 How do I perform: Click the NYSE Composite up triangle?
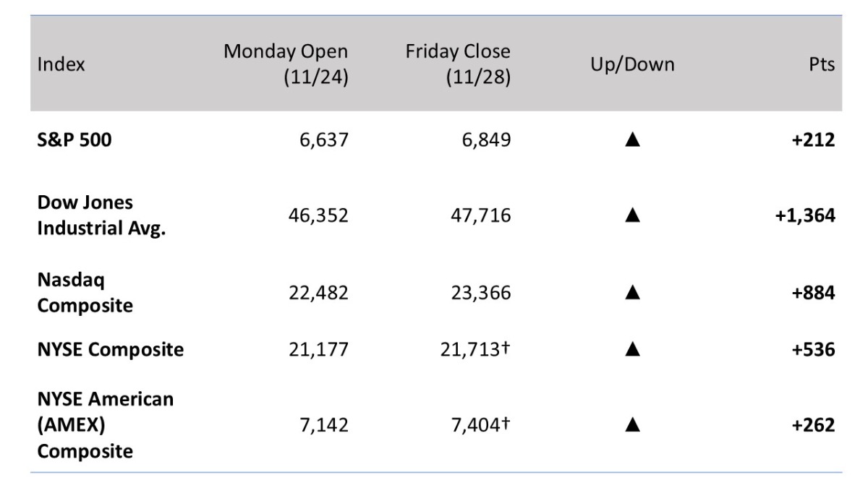click(632, 351)
